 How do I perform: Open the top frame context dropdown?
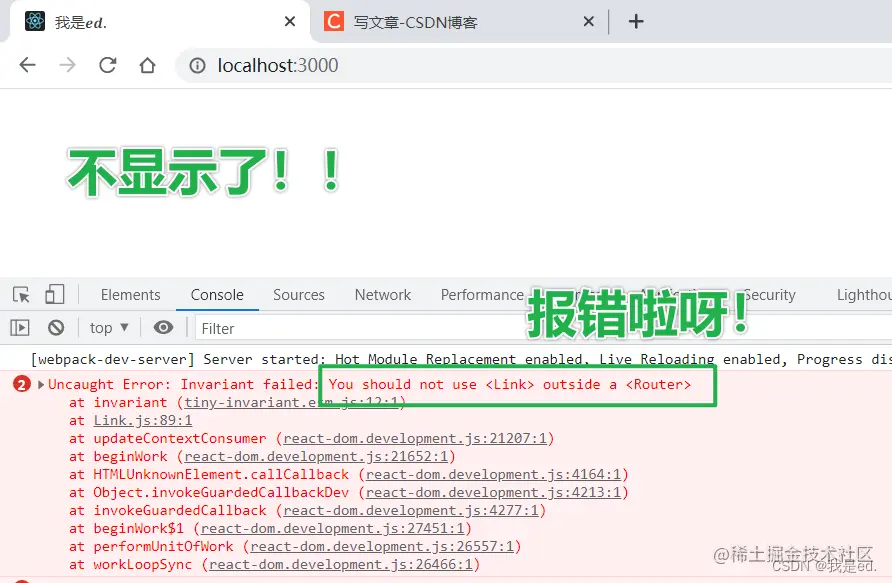[x=107, y=327]
